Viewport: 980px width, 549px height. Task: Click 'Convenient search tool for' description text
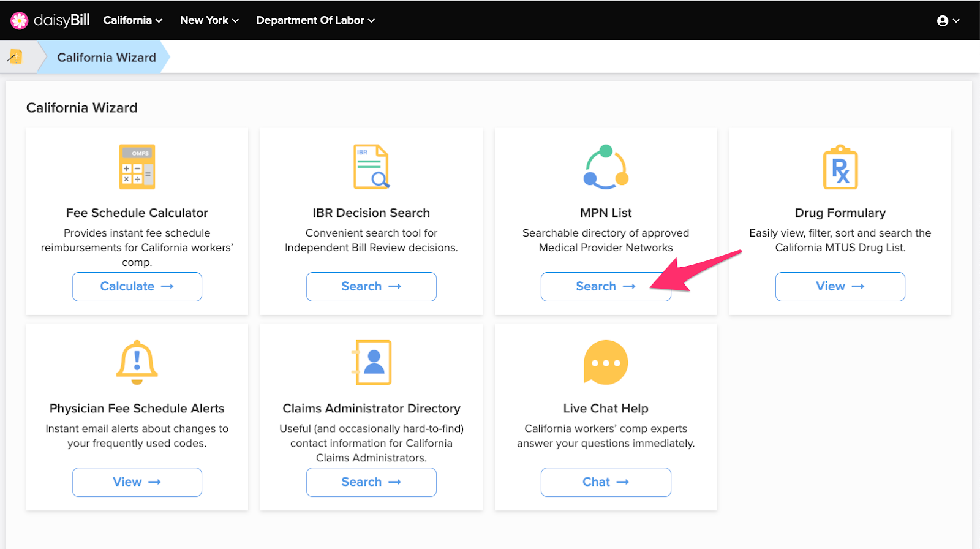point(371,233)
